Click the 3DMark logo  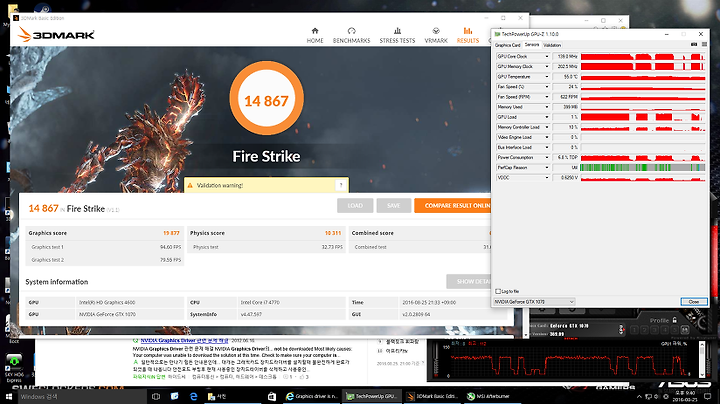pos(56,34)
